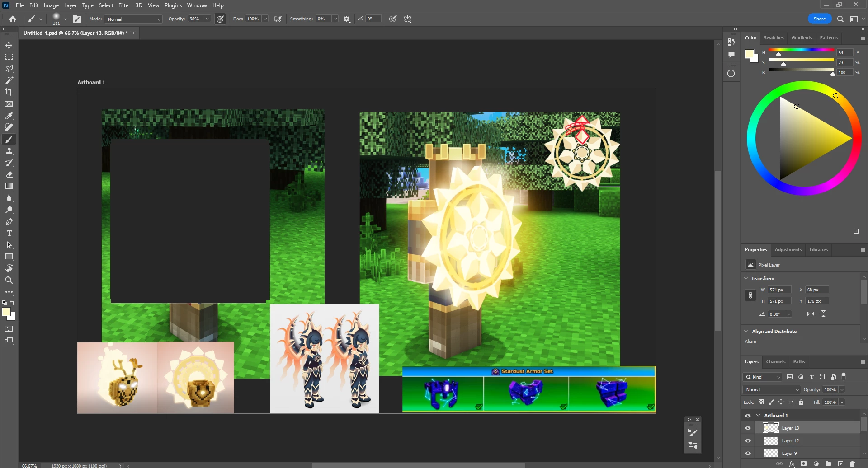Image resolution: width=868 pixels, height=468 pixels.
Task: Open the layer Fill dropdown arrow
Action: [842, 402]
